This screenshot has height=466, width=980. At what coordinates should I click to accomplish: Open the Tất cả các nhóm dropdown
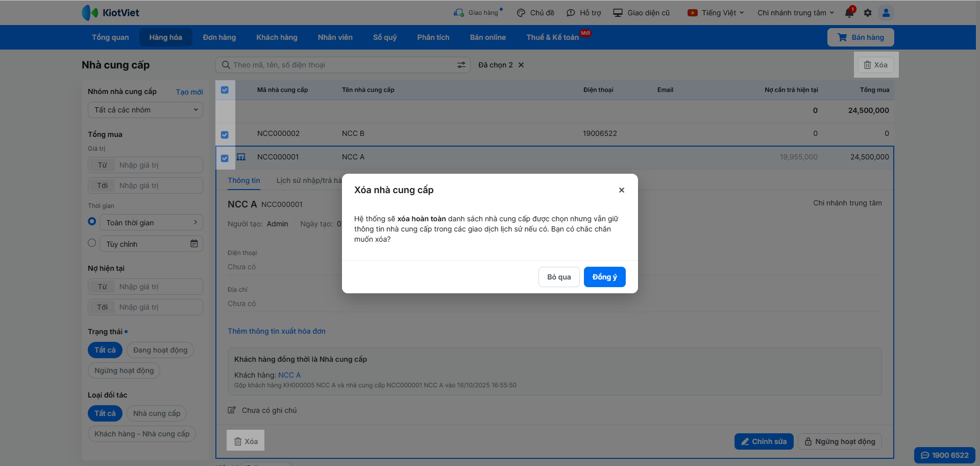145,110
